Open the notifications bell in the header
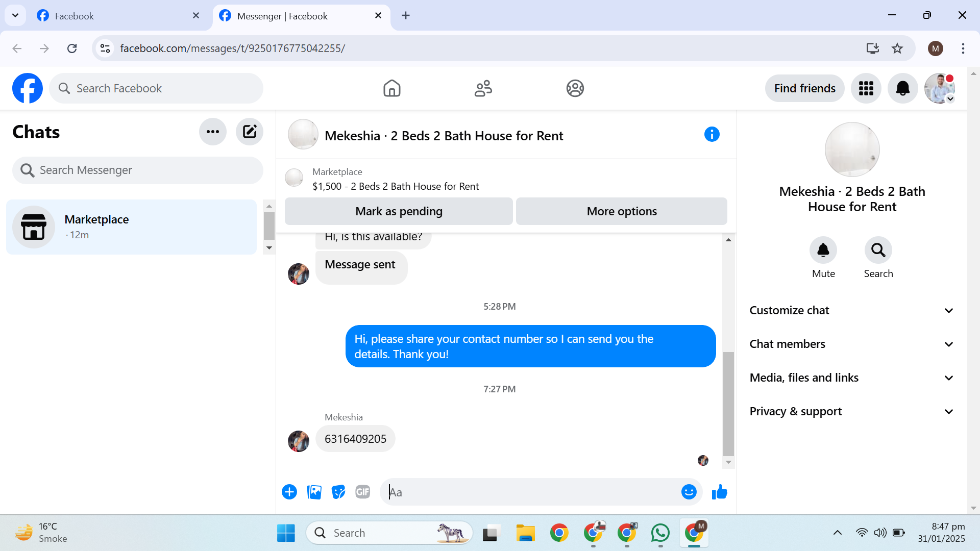This screenshot has height=551, width=980. click(x=903, y=88)
